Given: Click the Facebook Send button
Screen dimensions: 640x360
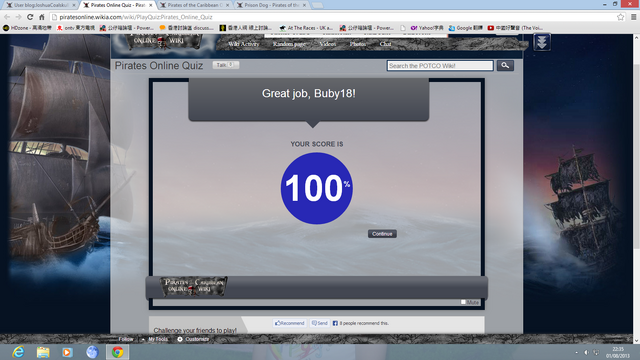Looking at the screenshot, I should click(320, 323).
